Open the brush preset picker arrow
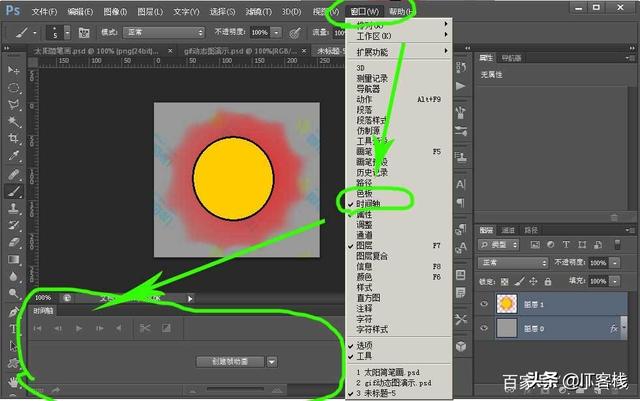This screenshot has width=640, height=401. tap(67, 33)
